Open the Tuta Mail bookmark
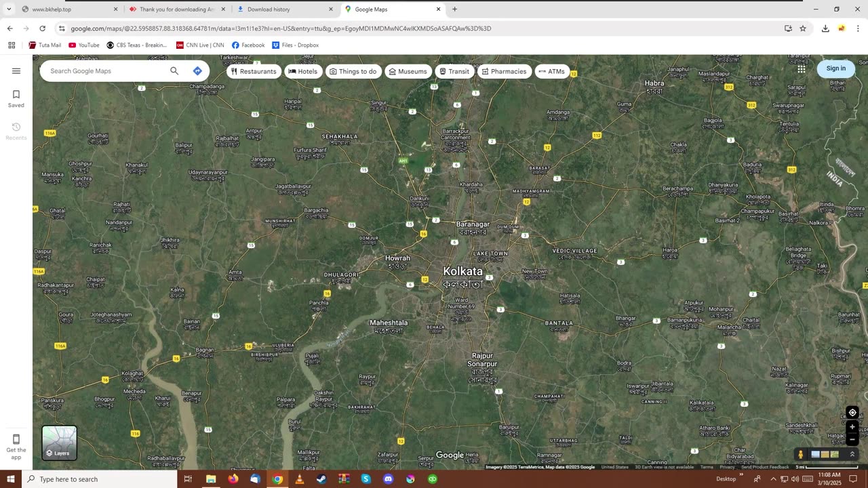 click(x=45, y=45)
